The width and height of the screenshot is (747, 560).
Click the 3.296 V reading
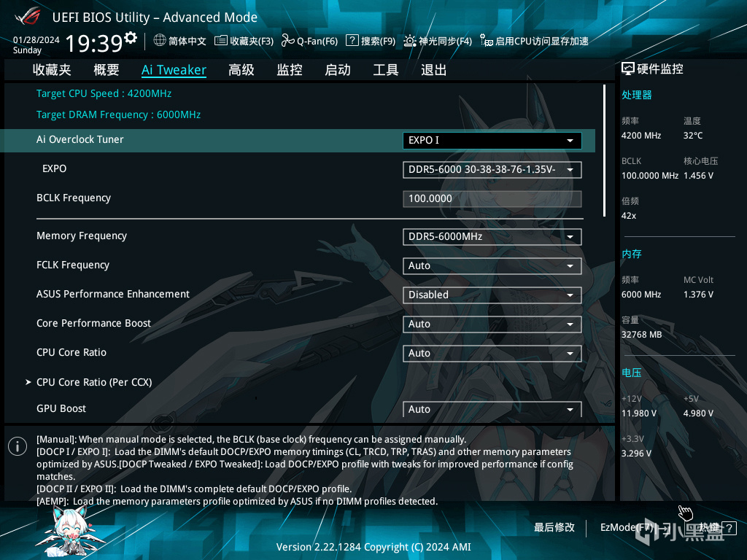pyautogui.click(x=636, y=454)
